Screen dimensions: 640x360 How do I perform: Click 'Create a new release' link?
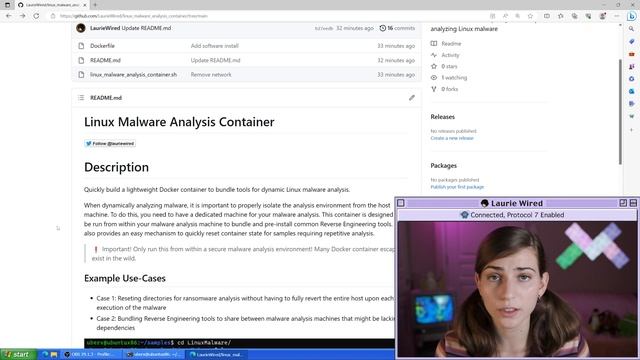452,138
